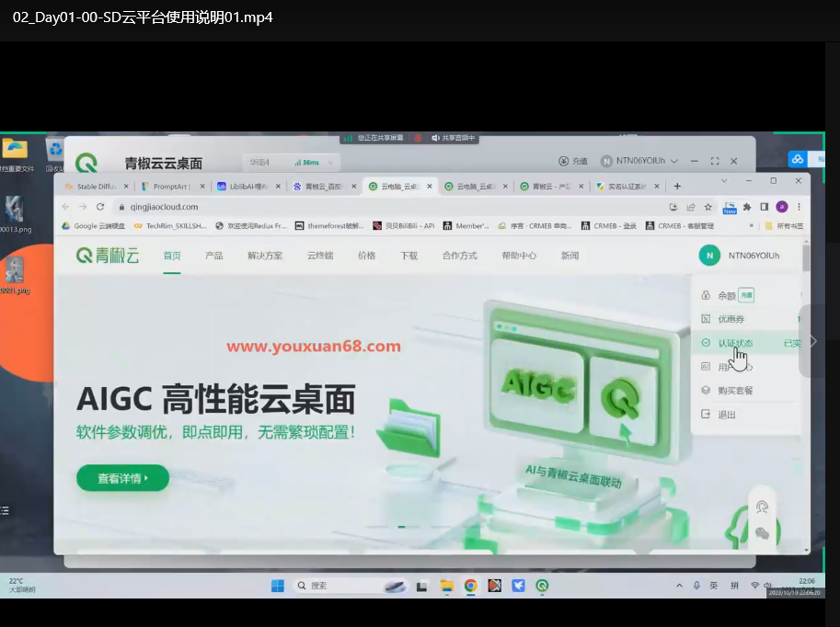Show more bookmarks with the double arrow
Viewport: 840px width, 627px height.
tap(751, 226)
